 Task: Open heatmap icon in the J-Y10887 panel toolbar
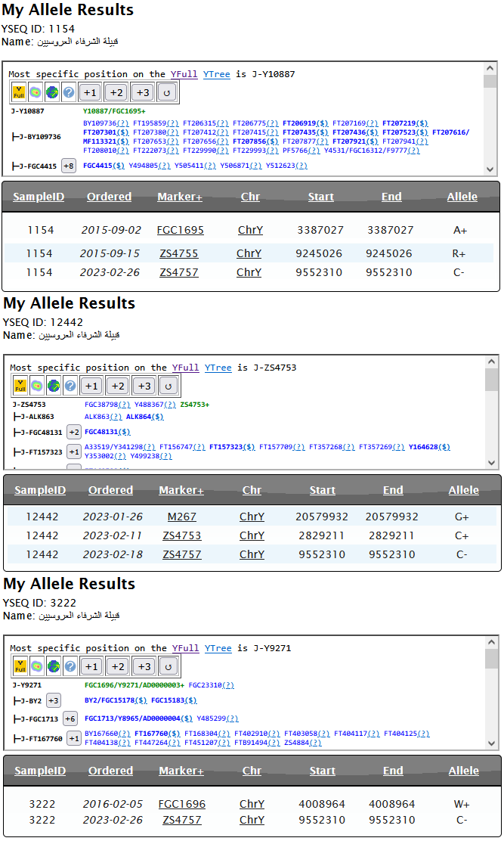coord(36,93)
